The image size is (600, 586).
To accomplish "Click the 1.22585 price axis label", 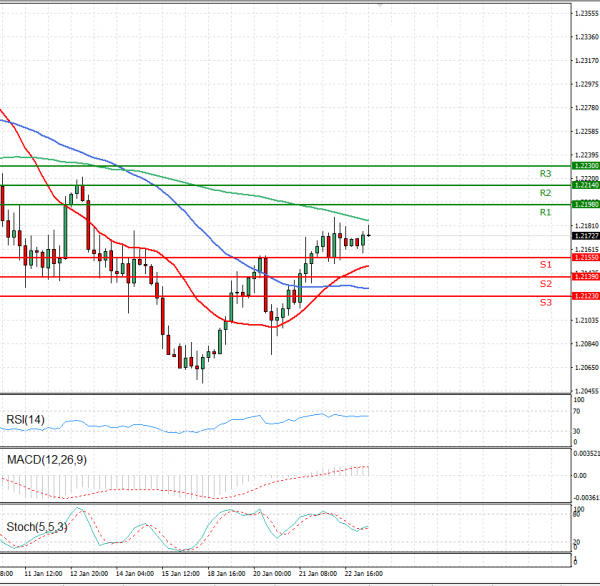I will coord(587,131).
